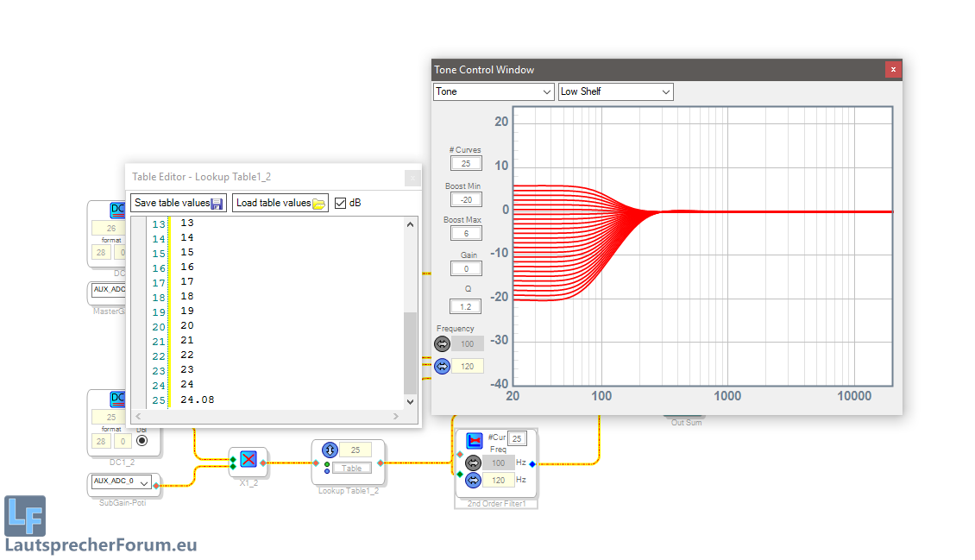975x560 pixels.
Task: Toggle the Dbl radio button on DC1_2
Action: point(142,441)
